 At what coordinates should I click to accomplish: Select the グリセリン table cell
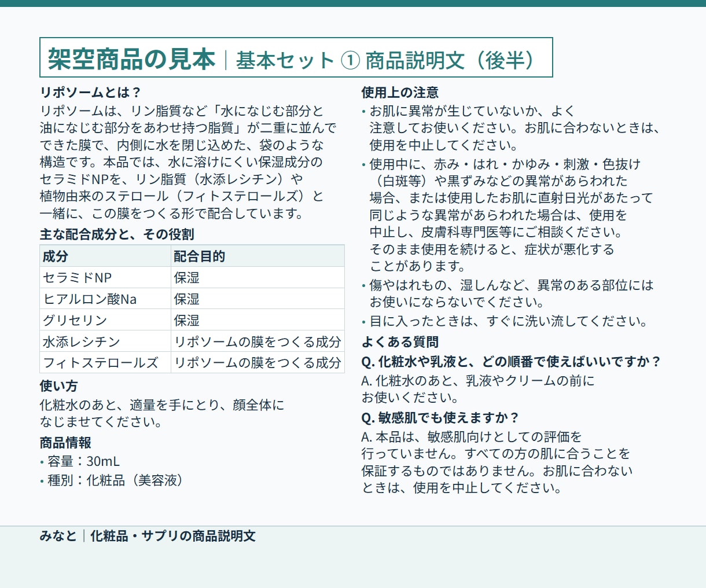pos(105,320)
